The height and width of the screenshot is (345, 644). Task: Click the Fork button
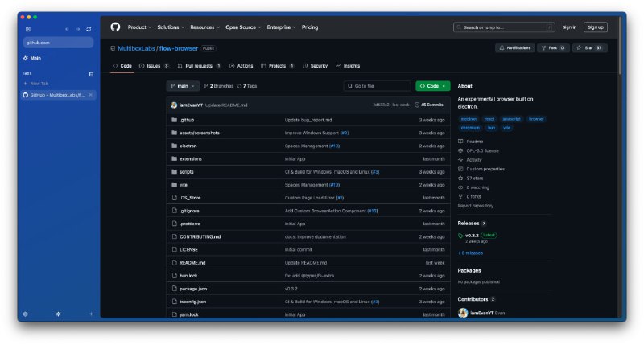coord(553,48)
